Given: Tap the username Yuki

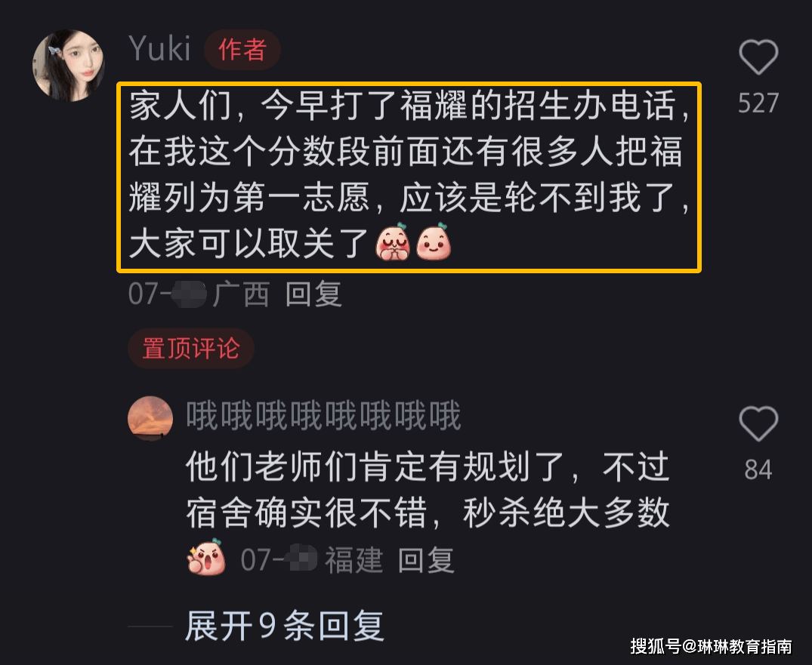Looking at the screenshot, I should click(x=159, y=49).
